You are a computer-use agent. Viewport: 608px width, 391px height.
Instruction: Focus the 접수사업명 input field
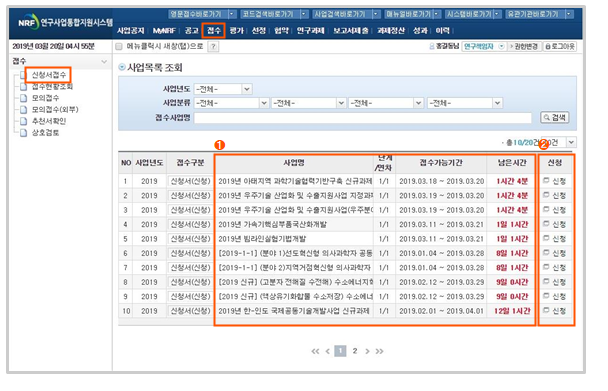pyautogui.click(x=363, y=118)
